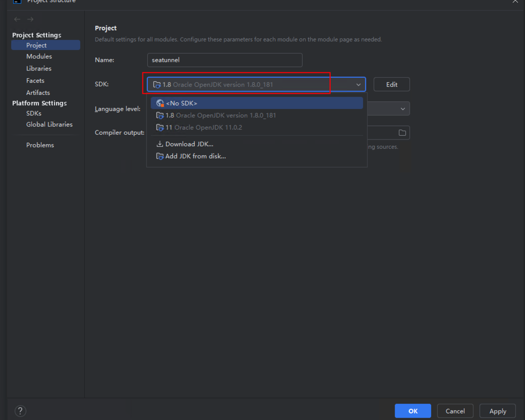Click the Project Settings heading
Image resolution: width=525 pixels, height=420 pixels.
click(x=37, y=35)
